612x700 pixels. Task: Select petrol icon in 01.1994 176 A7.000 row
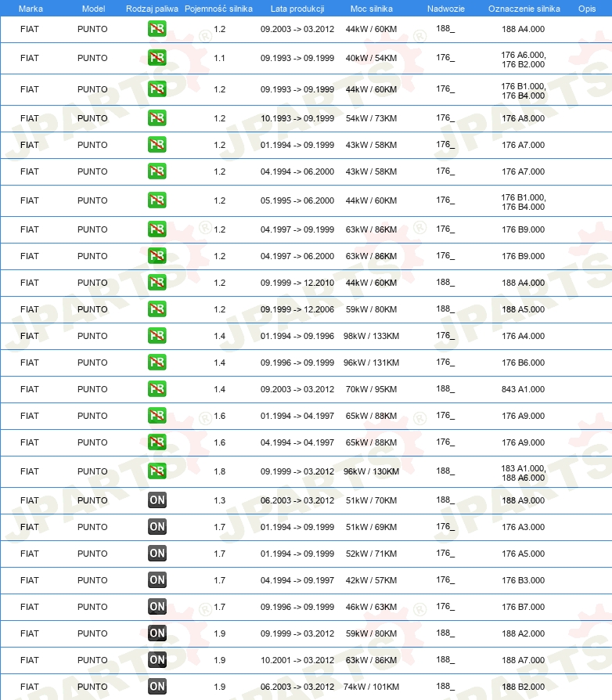(x=157, y=145)
